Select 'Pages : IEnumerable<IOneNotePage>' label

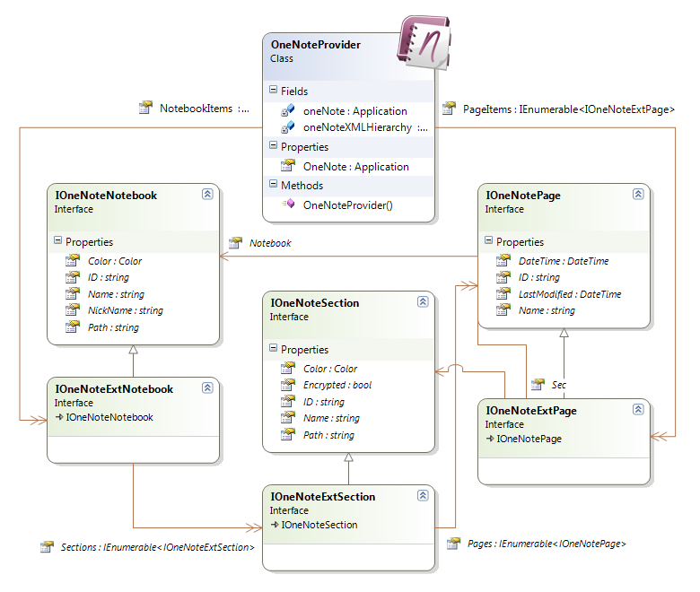[547, 544]
